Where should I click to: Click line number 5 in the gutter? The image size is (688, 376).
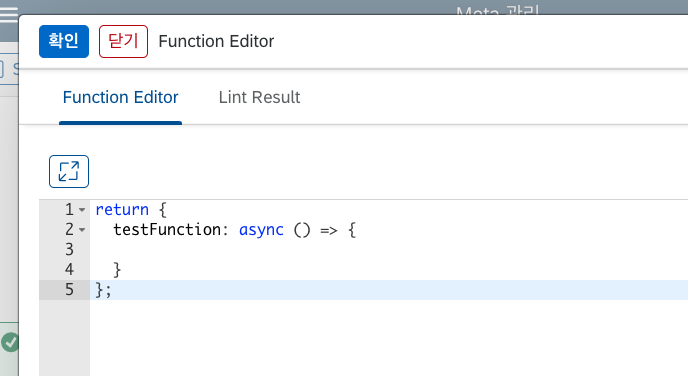click(x=69, y=290)
